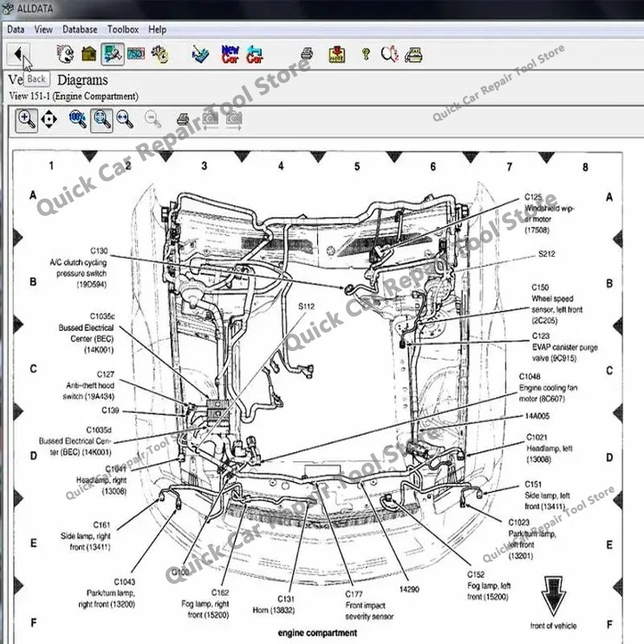This screenshot has height=644, width=644.
Task: Click the 14290 label
Action: coord(409,589)
